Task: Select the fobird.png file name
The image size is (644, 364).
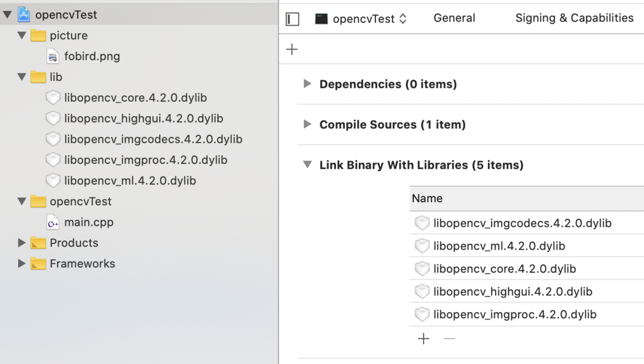Action: [x=92, y=56]
